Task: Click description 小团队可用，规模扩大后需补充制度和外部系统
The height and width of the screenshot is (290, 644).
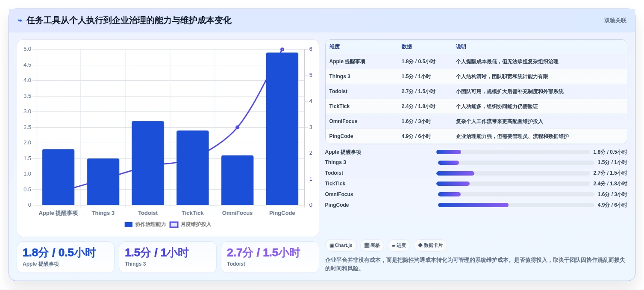Action: [510, 91]
